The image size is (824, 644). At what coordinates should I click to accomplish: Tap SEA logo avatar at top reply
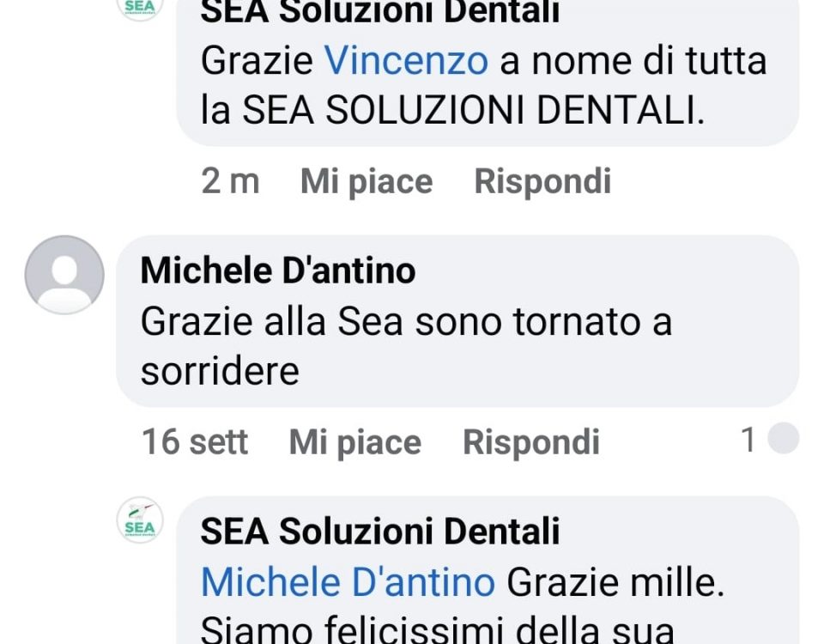140,8
